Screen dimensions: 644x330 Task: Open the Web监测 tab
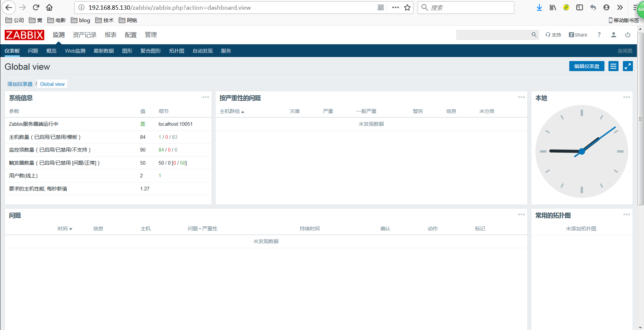pos(75,51)
